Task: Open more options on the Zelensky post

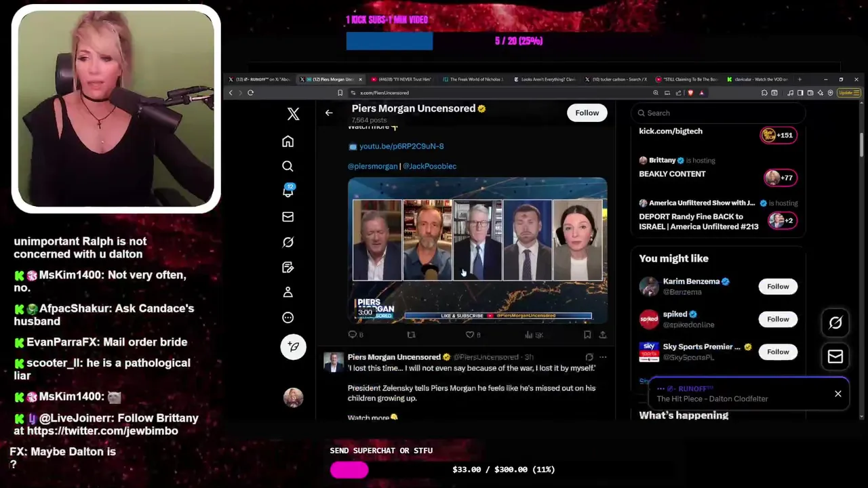Action: [x=602, y=357]
